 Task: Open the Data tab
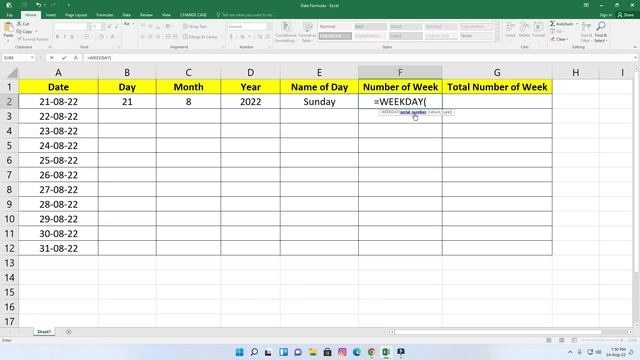(127, 15)
